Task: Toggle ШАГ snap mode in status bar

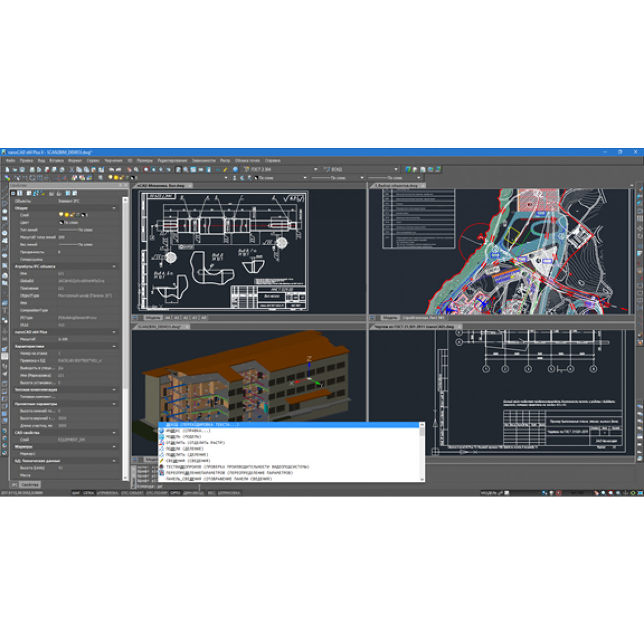Action: point(76,493)
